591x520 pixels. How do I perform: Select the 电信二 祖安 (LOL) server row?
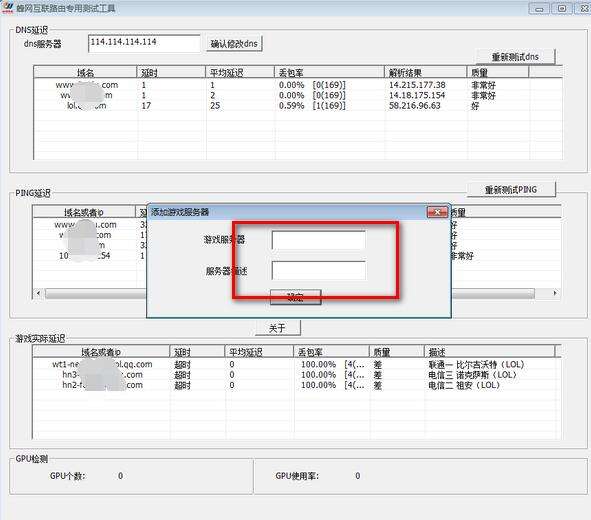pos(294,385)
